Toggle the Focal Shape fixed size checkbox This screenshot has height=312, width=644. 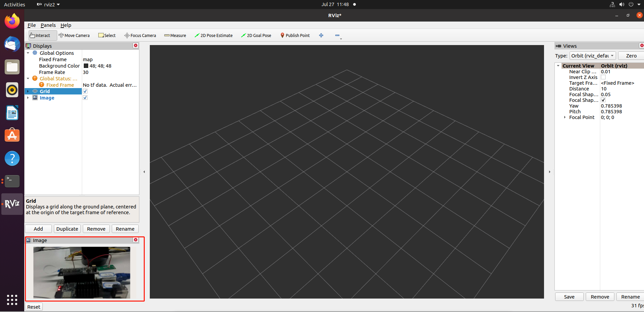click(x=603, y=100)
